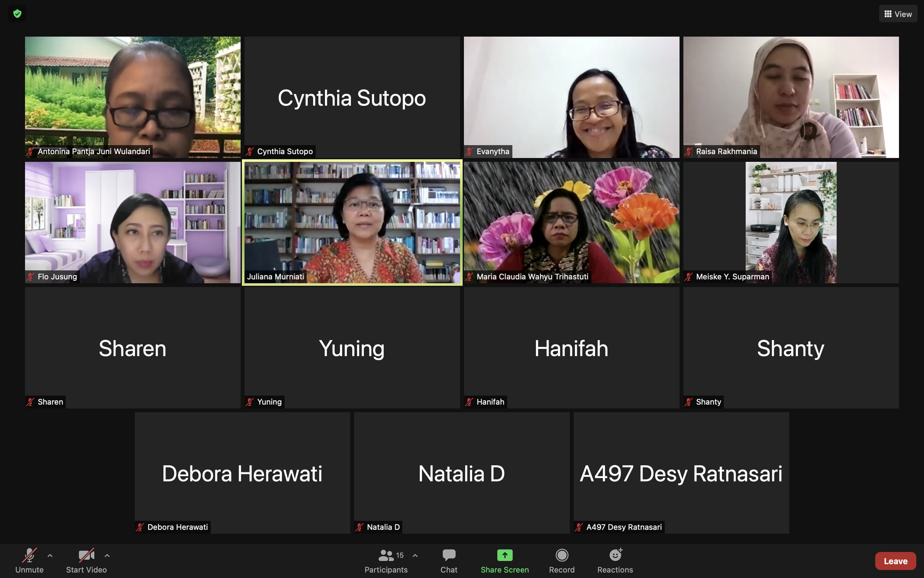The width and height of the screenshot is (924, 578).
Task: Select A497 Desy Ratnasari's blank tile
Action: click(681, 473)
